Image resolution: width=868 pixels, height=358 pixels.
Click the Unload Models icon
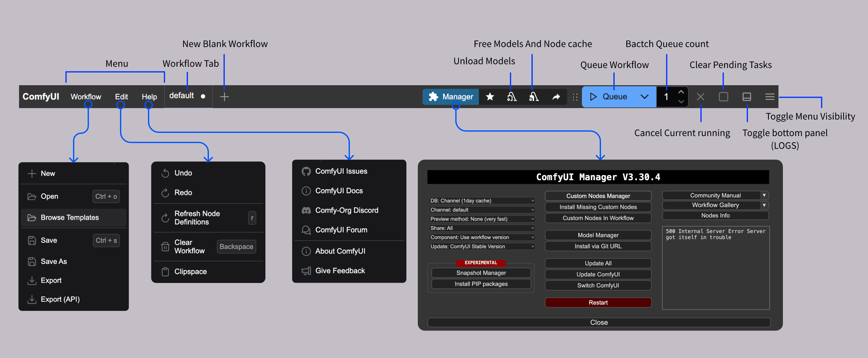(x=511, y=97)
